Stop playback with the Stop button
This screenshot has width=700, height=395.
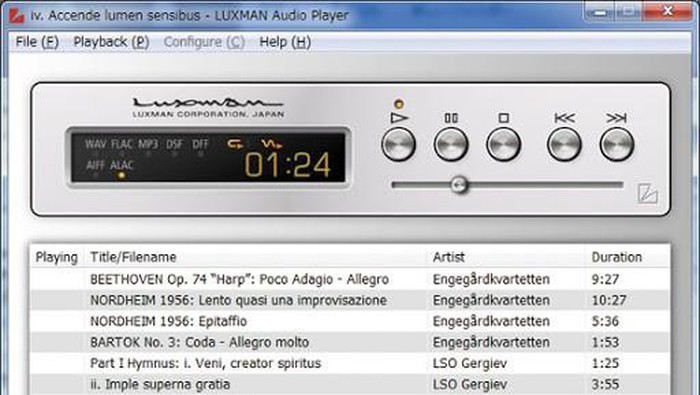[x=504, y=144]
